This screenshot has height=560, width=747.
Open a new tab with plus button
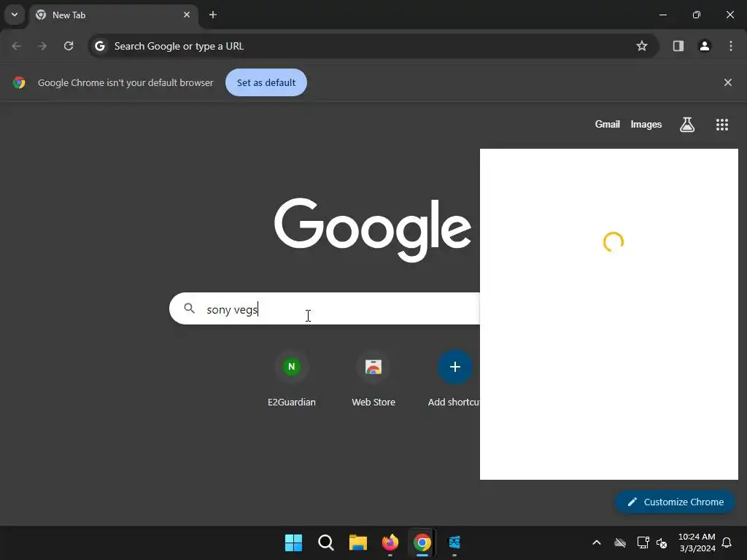(213, 15)
